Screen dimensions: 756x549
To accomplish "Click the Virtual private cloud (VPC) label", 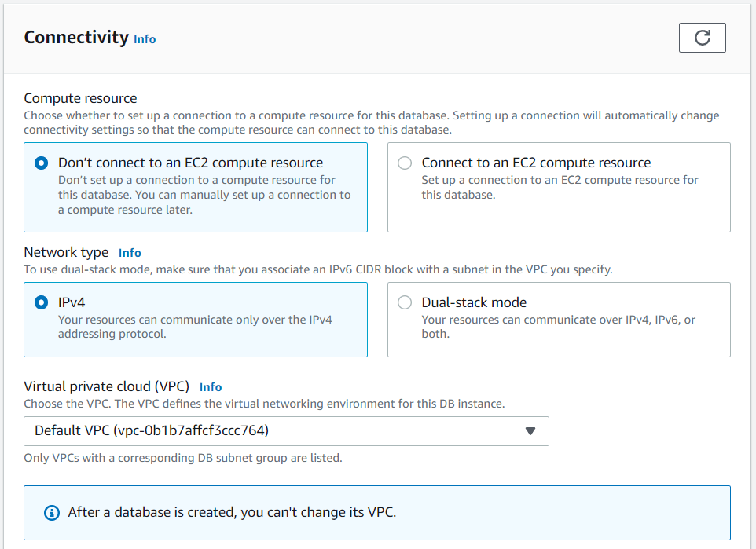I will (x=106, y=386).
